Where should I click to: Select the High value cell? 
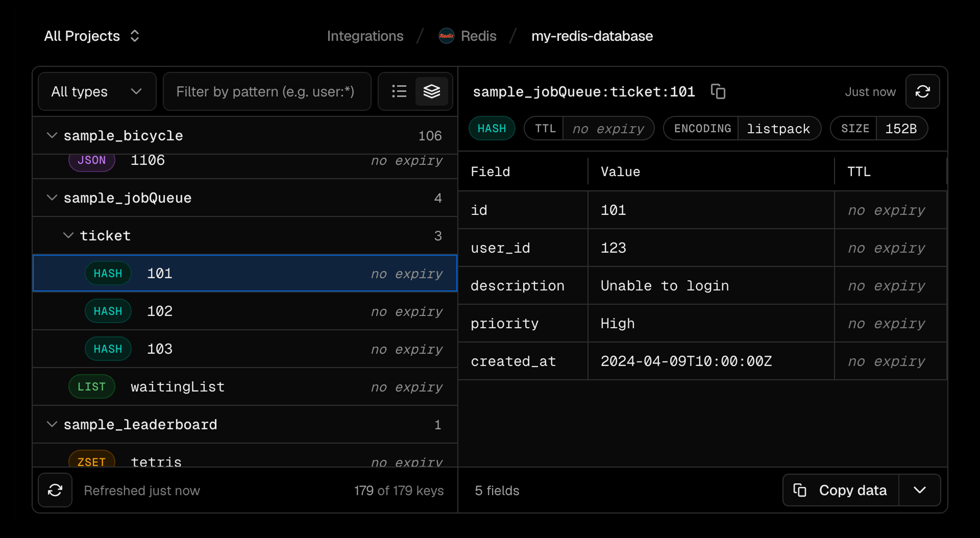click(x=711, y=323)
